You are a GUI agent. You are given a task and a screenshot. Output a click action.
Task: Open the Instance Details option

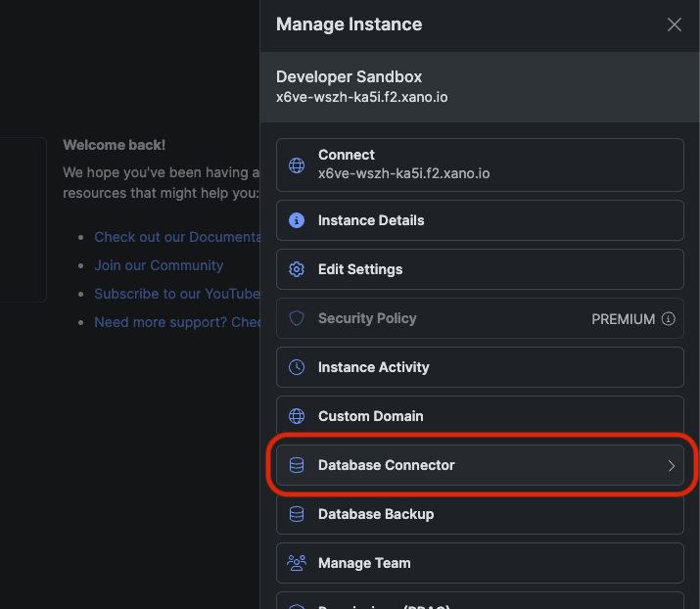click(480, 220)
